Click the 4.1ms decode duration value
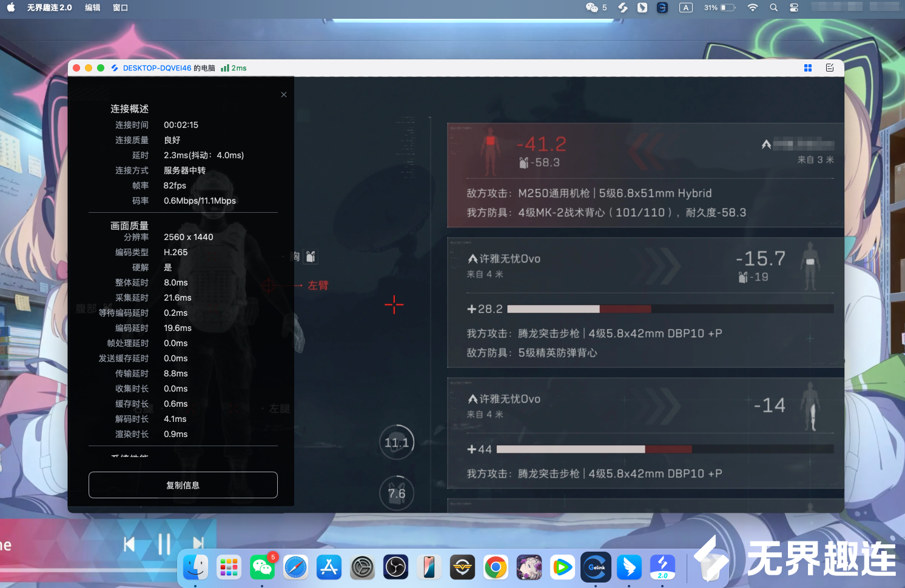The image size is (905, 588). click(175, 419)
